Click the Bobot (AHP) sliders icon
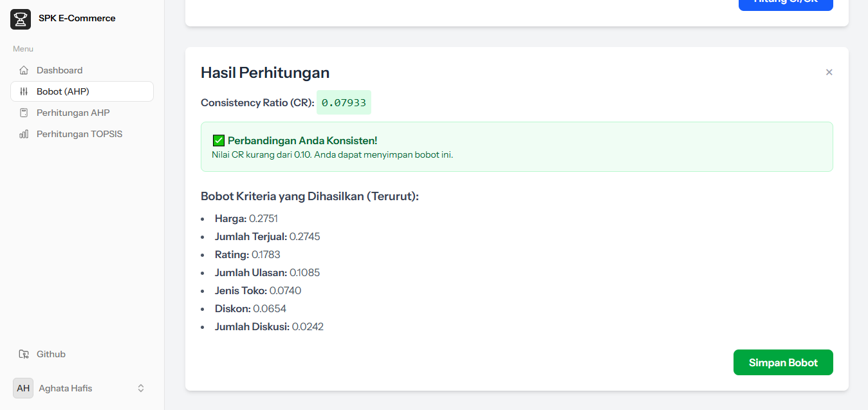Viewport: 868px width, 410px height. [24, 91]
